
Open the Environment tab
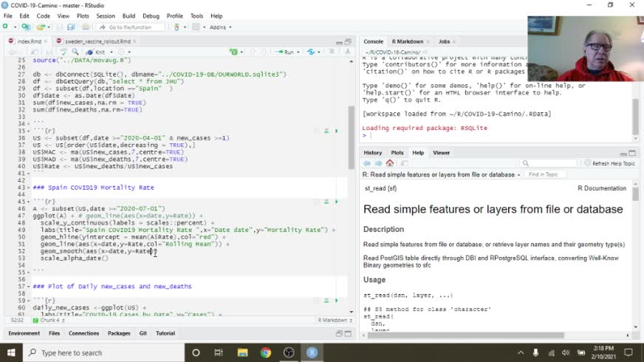coord(24,333)
